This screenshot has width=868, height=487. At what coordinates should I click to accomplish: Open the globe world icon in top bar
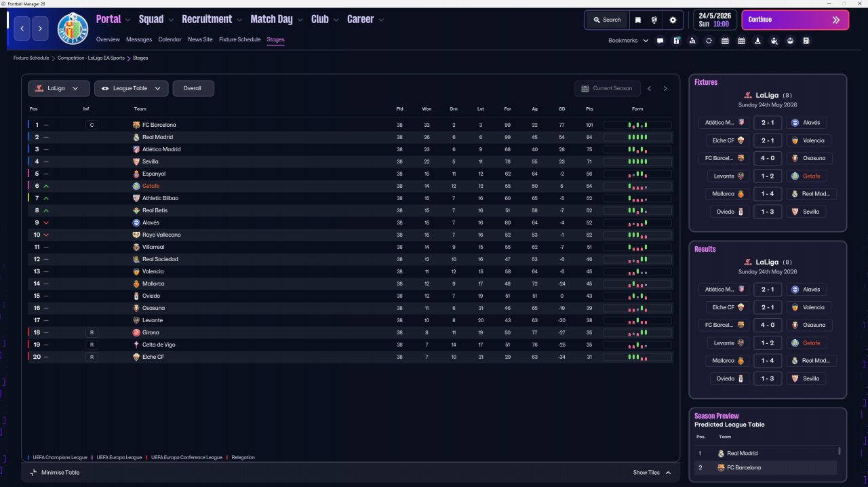point(655,20)
